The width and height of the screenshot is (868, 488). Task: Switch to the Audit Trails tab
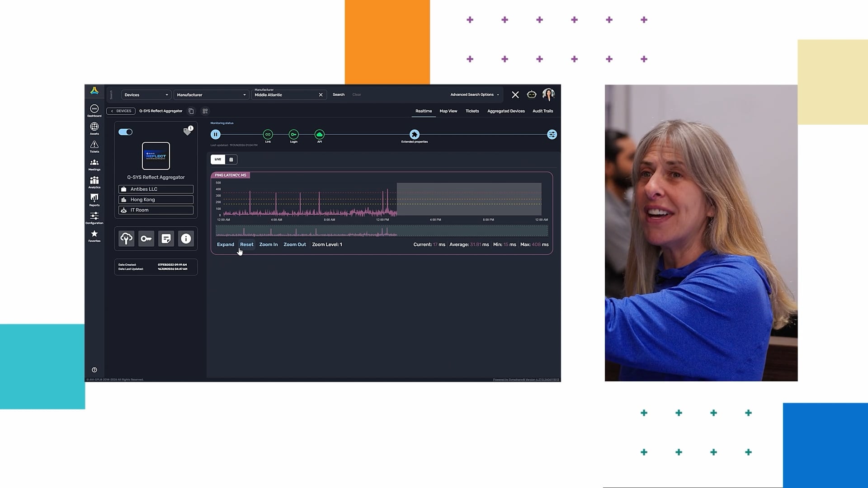[x=543, y=111]
